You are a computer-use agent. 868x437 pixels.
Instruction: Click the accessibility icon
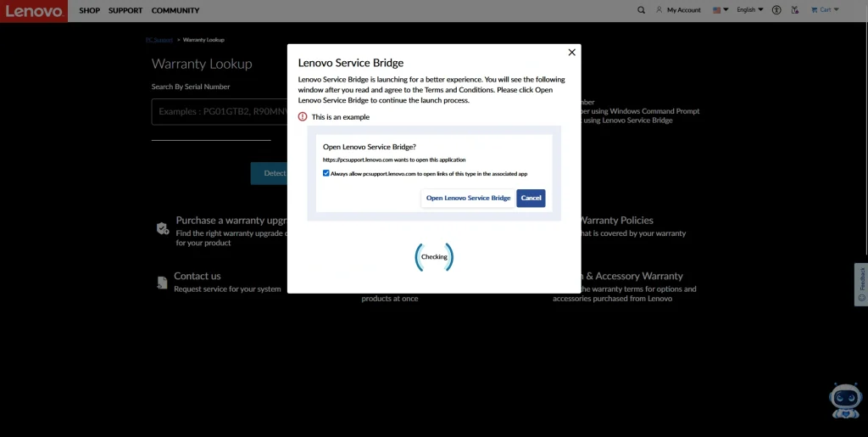click(776, 10)
